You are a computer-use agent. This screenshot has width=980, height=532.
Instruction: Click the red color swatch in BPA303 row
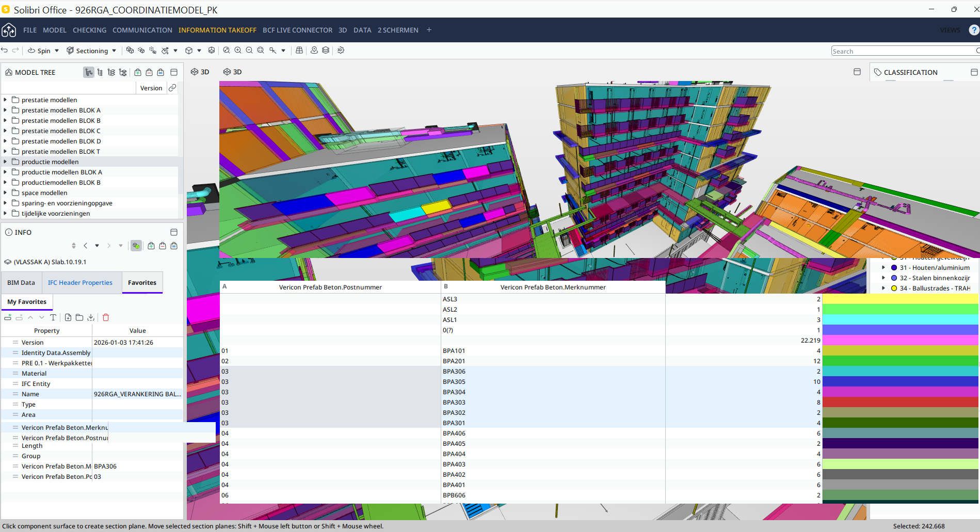(x=900, y=402)
